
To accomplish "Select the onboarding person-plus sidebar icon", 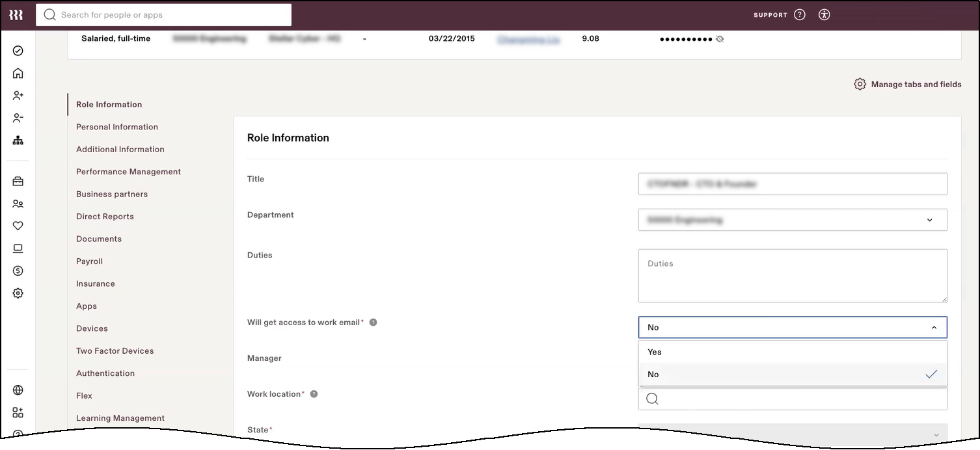I will coord(18,95).
